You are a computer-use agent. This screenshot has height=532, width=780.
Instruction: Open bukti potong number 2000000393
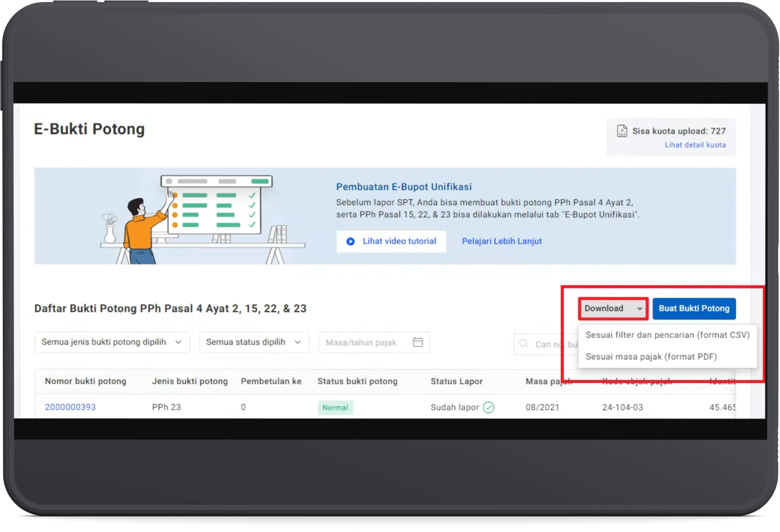click(70, 407)
